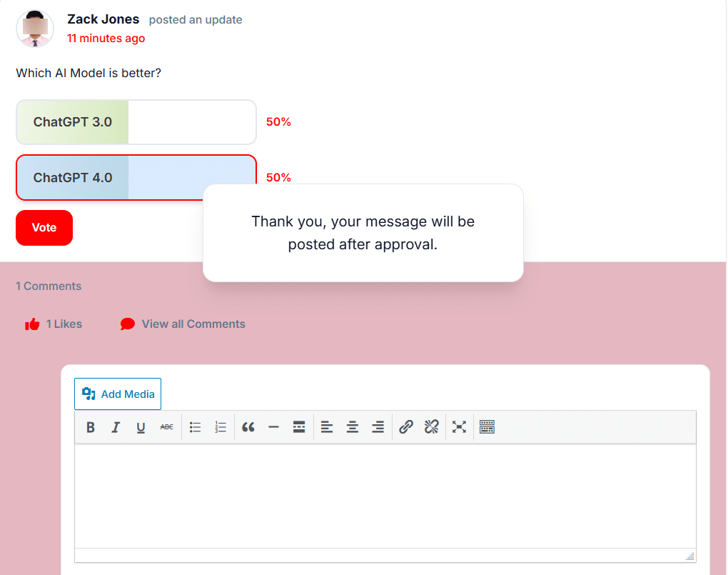The image size is (728, 575).
Task: Select the ChatGPT 3.0 poll option
Action: tap(136, 122)
